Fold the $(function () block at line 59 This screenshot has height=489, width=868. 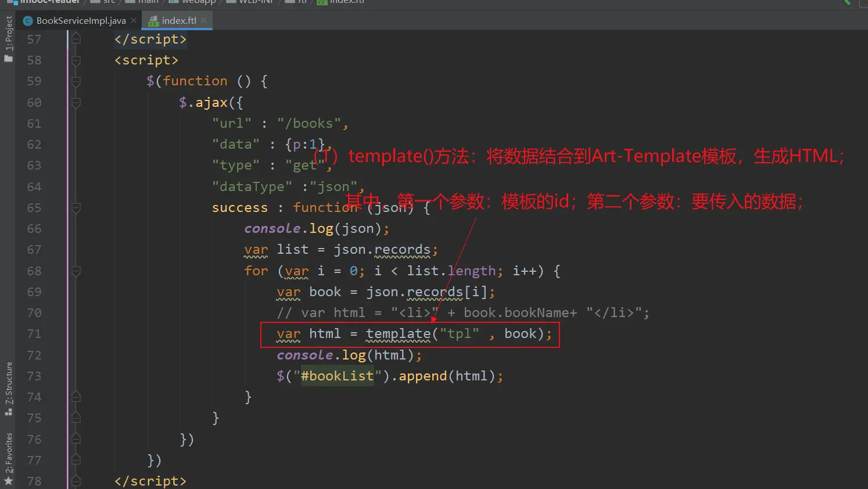pyautogui.click(x=76, y=81)
